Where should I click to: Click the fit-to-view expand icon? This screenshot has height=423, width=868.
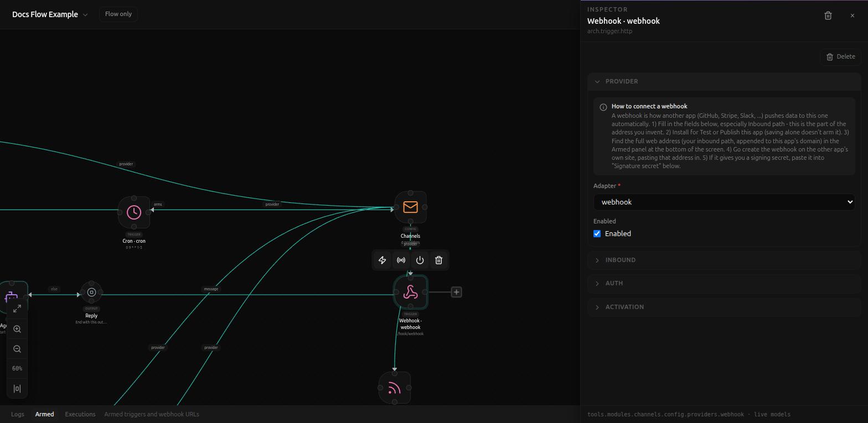17,309
